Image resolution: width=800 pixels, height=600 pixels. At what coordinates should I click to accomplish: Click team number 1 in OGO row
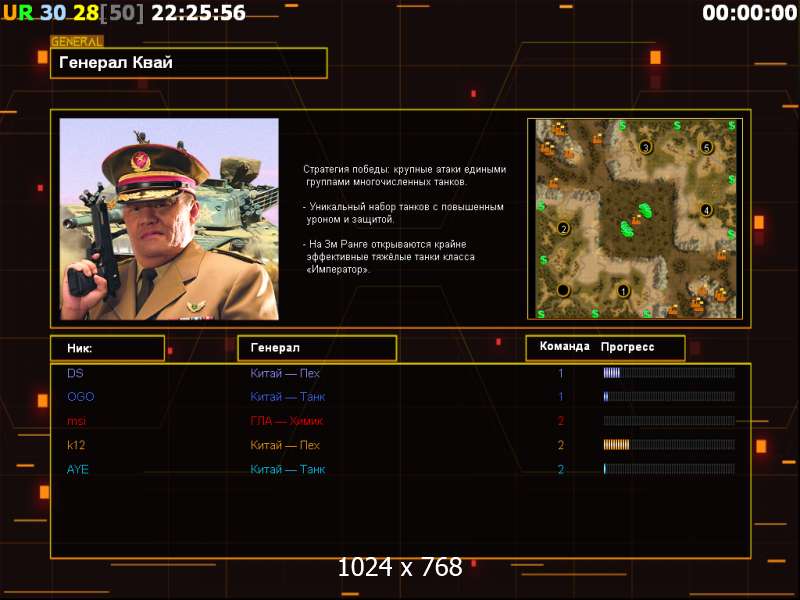561,396
